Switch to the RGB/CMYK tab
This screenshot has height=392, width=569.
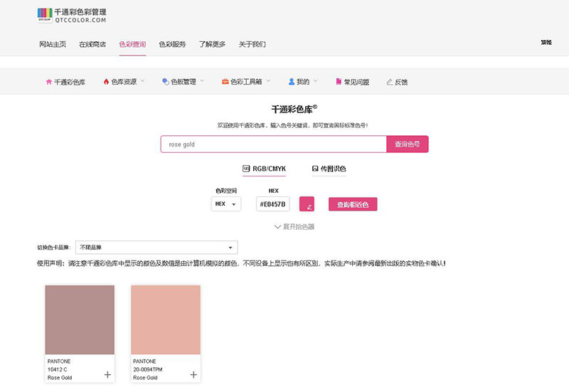[x=265, y=169]
